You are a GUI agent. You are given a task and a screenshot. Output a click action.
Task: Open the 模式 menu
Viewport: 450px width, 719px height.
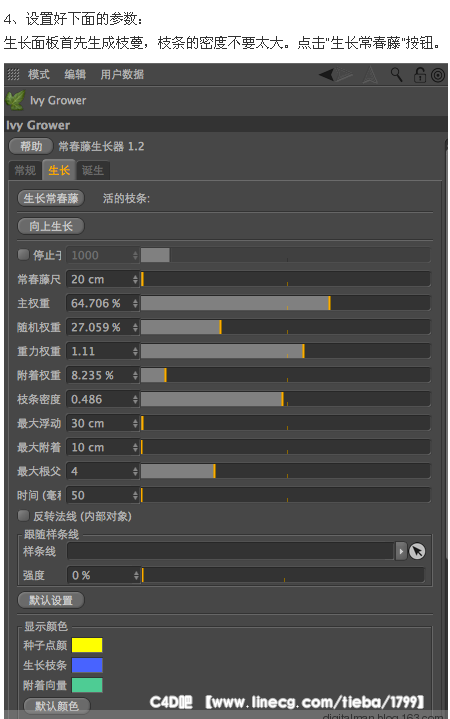(x=39, y=74)
